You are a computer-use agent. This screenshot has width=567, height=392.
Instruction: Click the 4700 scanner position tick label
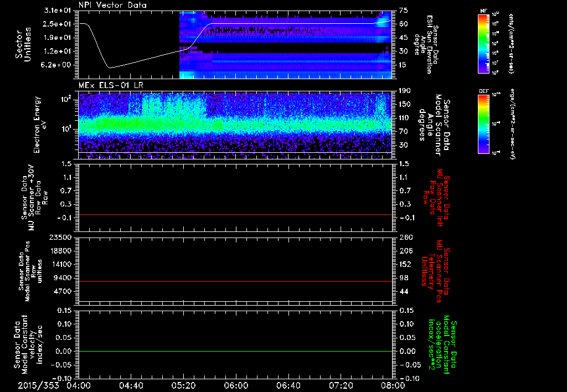63,291
